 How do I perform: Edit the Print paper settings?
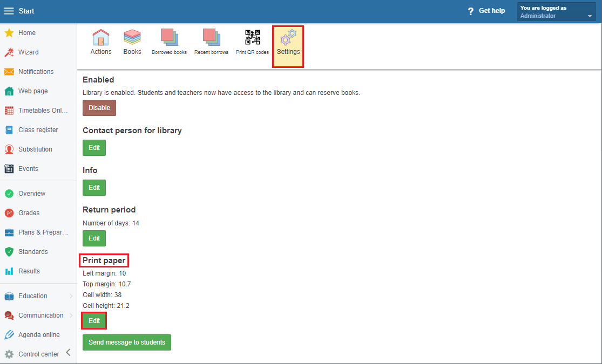[x=94, y=321]
